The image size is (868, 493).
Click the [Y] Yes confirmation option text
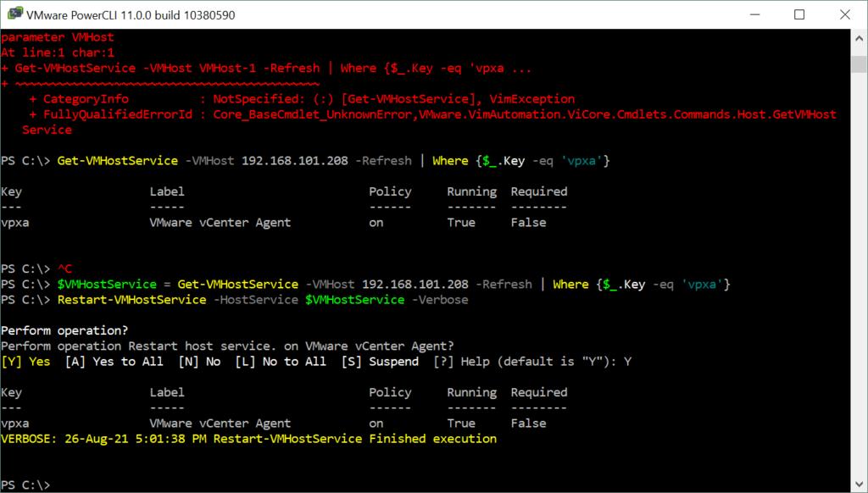pos(25,361)
